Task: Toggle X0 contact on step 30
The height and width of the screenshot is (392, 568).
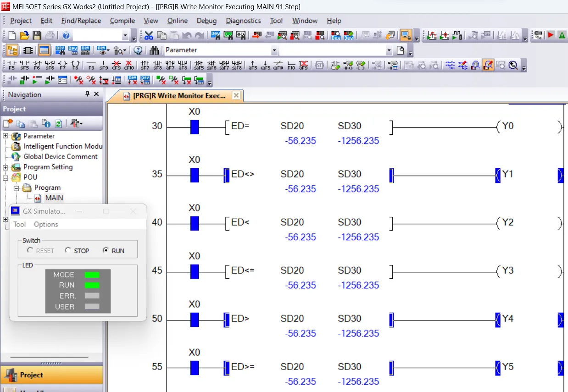Action: pyautogui.click(x=195, y=127)
